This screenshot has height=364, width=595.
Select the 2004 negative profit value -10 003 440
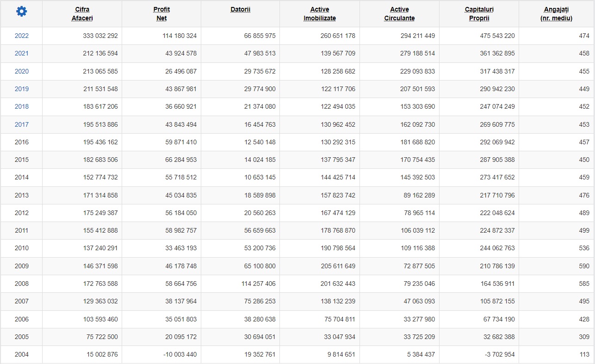(180, 354)
